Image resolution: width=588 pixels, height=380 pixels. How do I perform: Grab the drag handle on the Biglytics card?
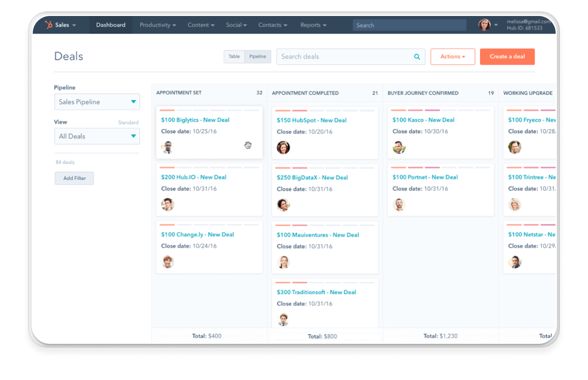click(x=248, y=145)
